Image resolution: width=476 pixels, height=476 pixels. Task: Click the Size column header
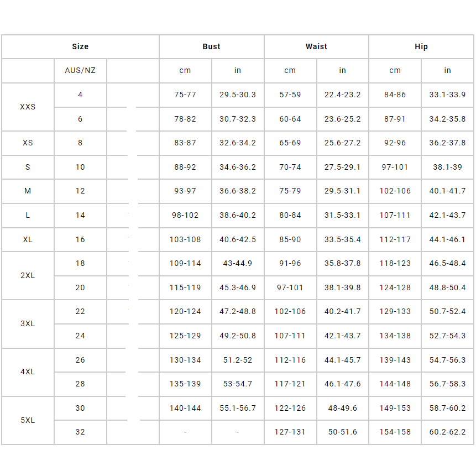click(80, 47)
